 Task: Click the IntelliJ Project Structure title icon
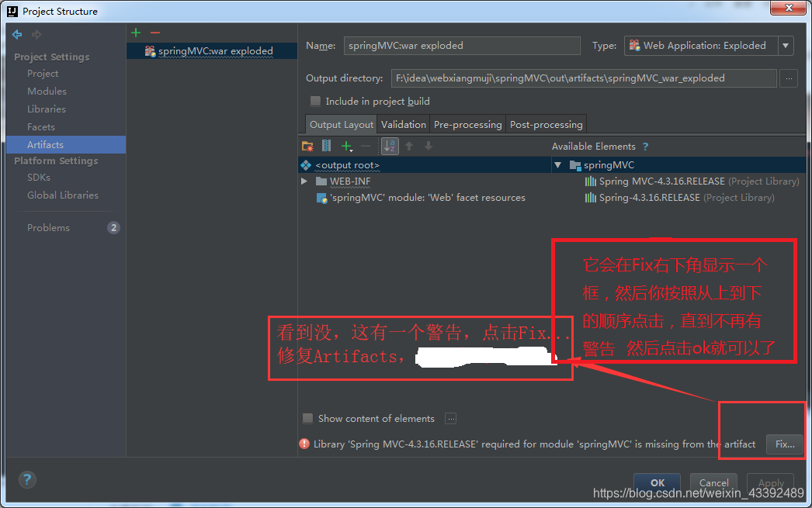click(12, 11)
